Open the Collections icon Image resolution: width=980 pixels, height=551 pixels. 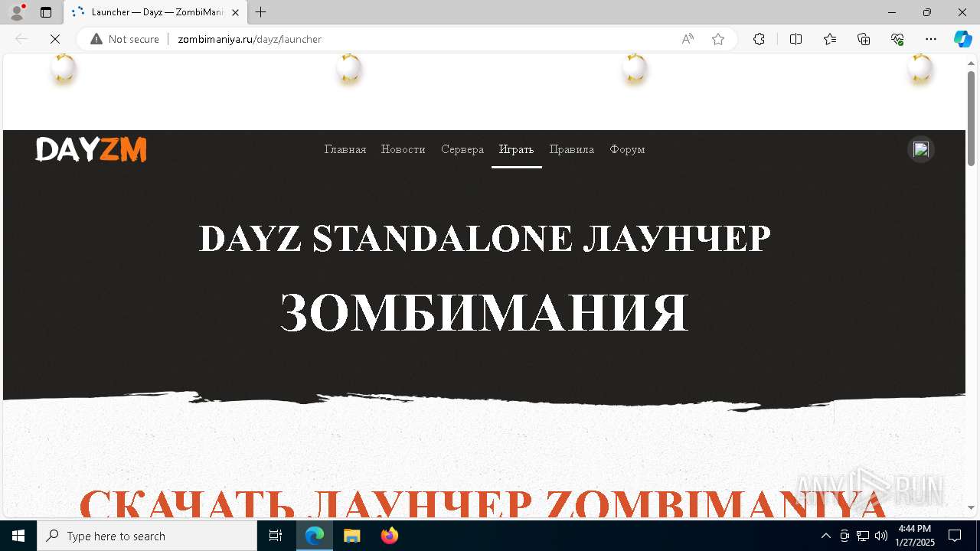pyautogui.click(x=864, y=39)
